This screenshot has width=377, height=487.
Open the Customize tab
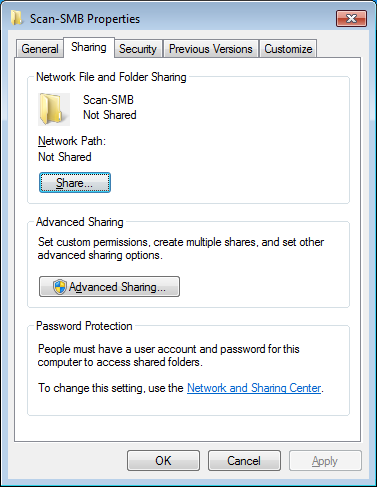click(288, 49)
